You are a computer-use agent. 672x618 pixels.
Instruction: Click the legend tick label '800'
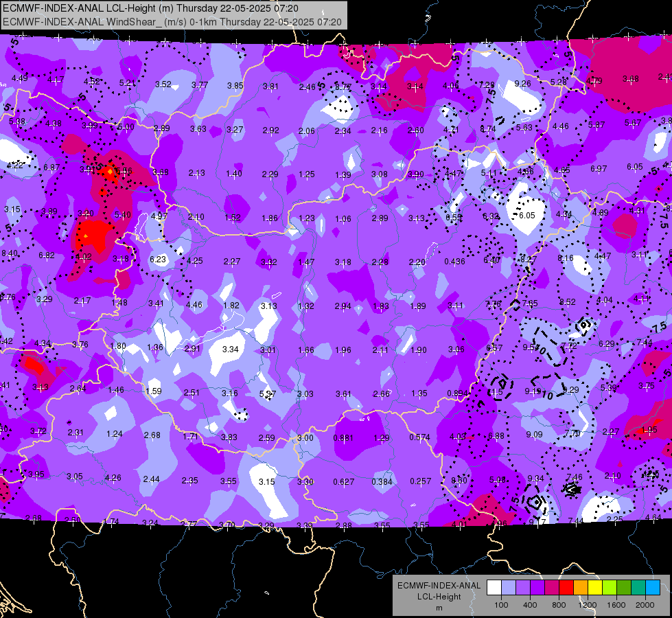[x=559, y=605]
